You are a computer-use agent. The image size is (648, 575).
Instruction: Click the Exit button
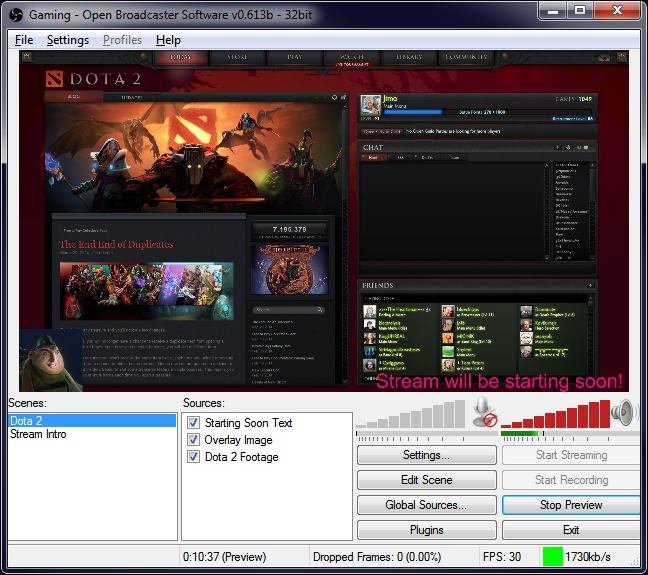[571, 530]
